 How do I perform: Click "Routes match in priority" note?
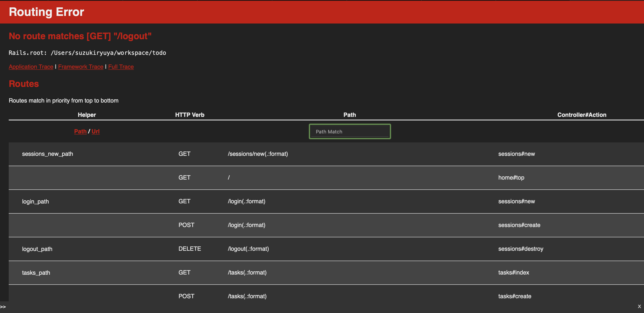point(64,100)
